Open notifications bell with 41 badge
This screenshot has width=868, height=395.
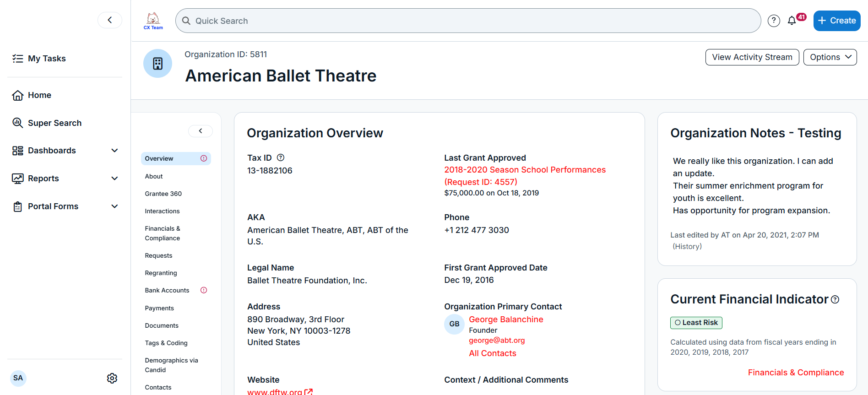tap(796, 20)
